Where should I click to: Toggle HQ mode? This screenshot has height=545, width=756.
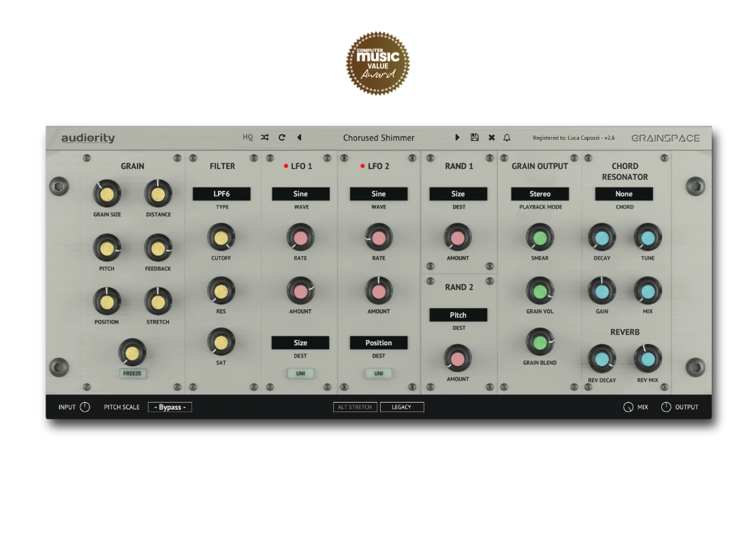click(x=247, y=138)
